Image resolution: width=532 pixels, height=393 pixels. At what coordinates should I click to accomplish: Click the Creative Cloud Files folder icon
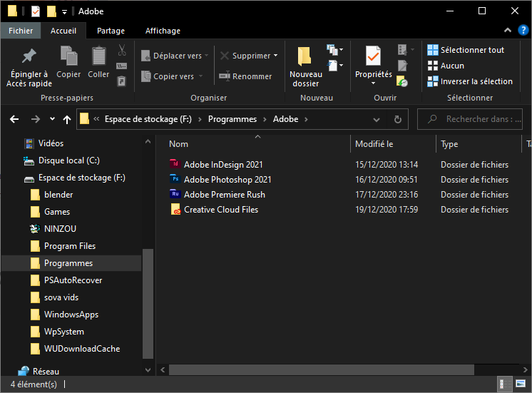pos(175,210)
